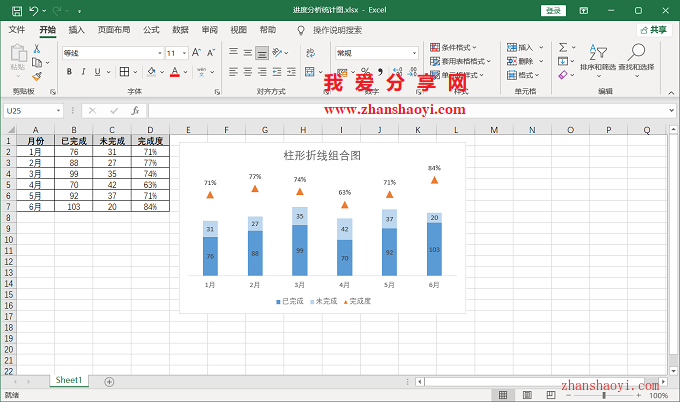This screenshot has height=402, width=680.
Task: Open Format as Table menu
Action: (460, 61)
